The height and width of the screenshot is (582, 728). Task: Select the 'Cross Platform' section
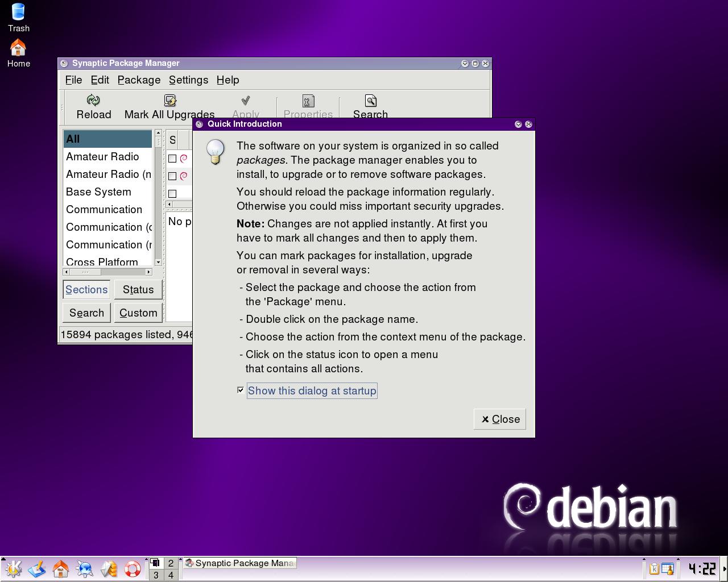[107, 261]
